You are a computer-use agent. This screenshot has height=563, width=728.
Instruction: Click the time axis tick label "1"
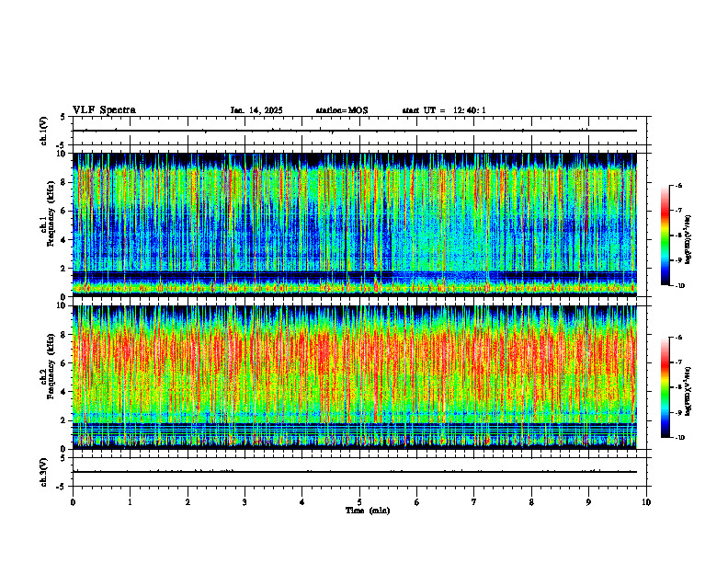[130, 502]
